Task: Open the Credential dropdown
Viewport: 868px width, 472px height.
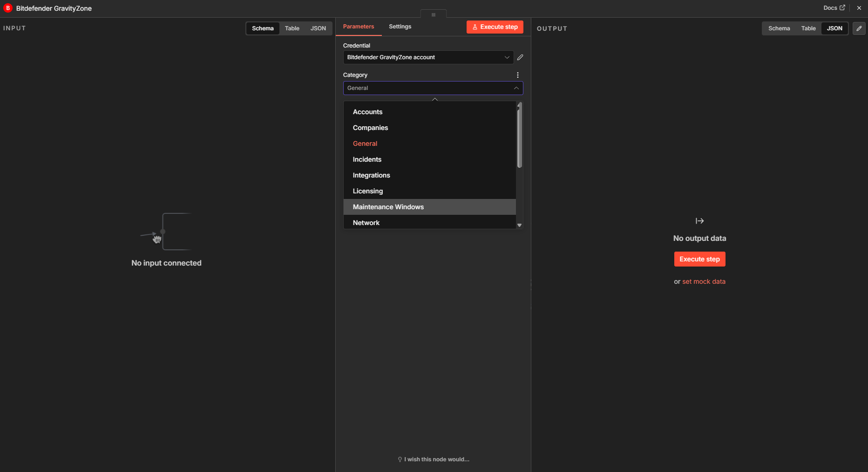Action: click(x=428, y=57)
